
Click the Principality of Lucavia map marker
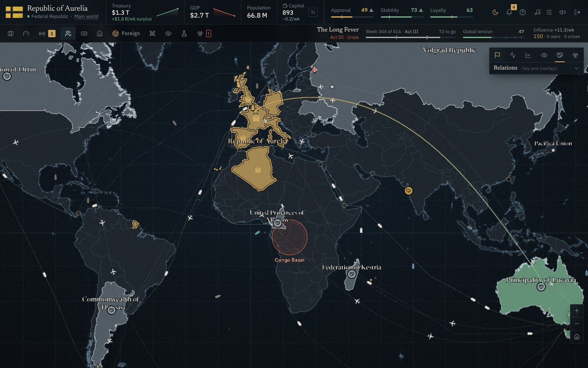pos(541,287)
